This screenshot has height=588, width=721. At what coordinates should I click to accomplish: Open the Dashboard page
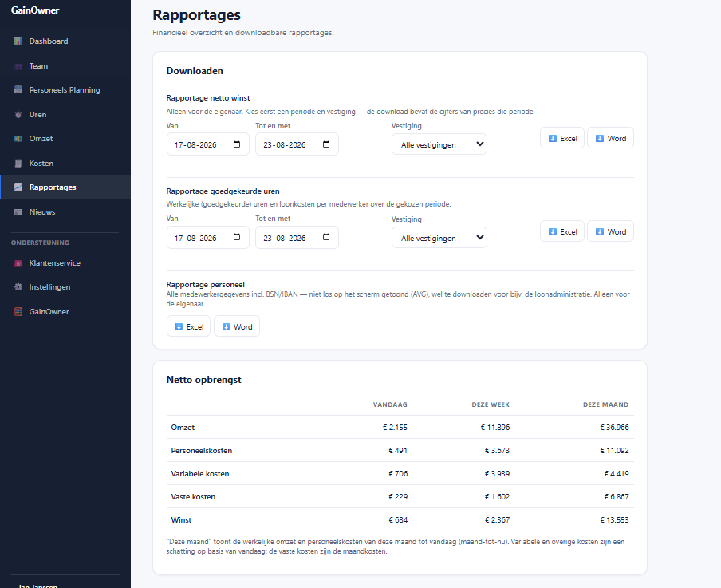pos(65,41)
